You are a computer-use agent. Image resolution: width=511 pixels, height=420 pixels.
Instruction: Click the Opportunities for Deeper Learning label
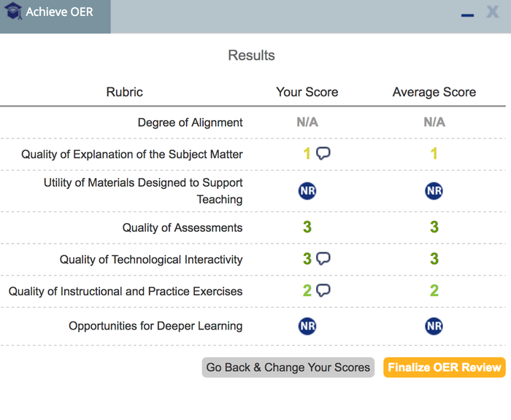155,326
